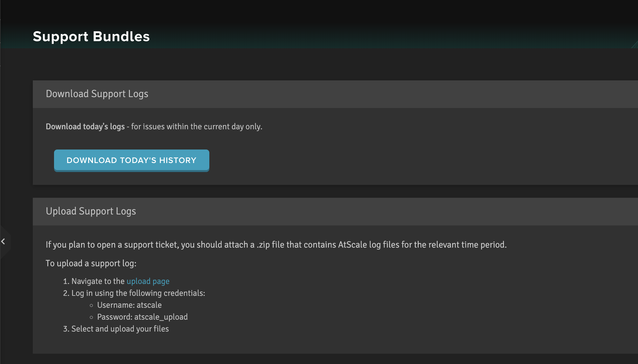Select the Support Bundles page title
The width and height of the screenshot is (638, 364).
pyautogui.click(x=91, y=36)
